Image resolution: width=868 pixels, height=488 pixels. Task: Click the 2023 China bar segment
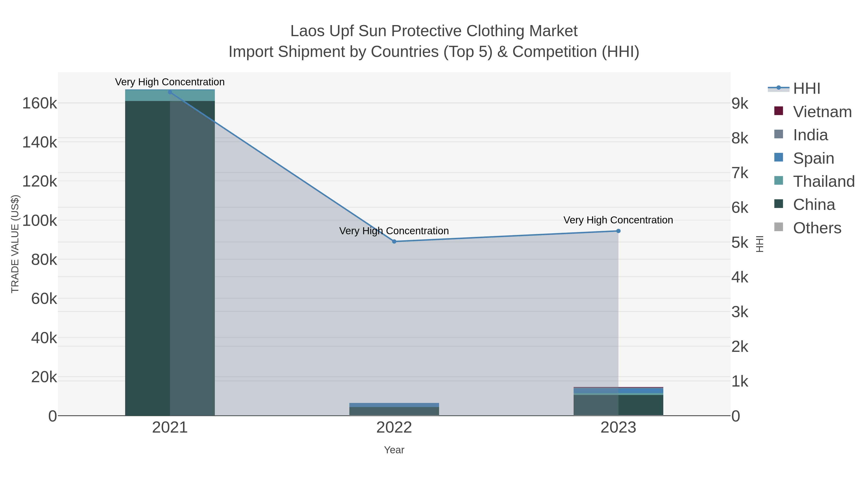pos(618,405)
